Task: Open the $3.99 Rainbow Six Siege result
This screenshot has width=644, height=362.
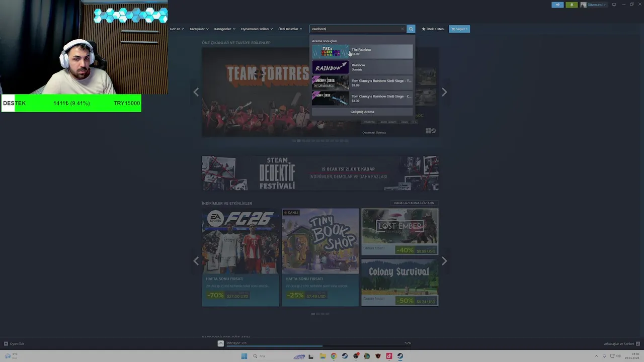Action: pos(362,82)
